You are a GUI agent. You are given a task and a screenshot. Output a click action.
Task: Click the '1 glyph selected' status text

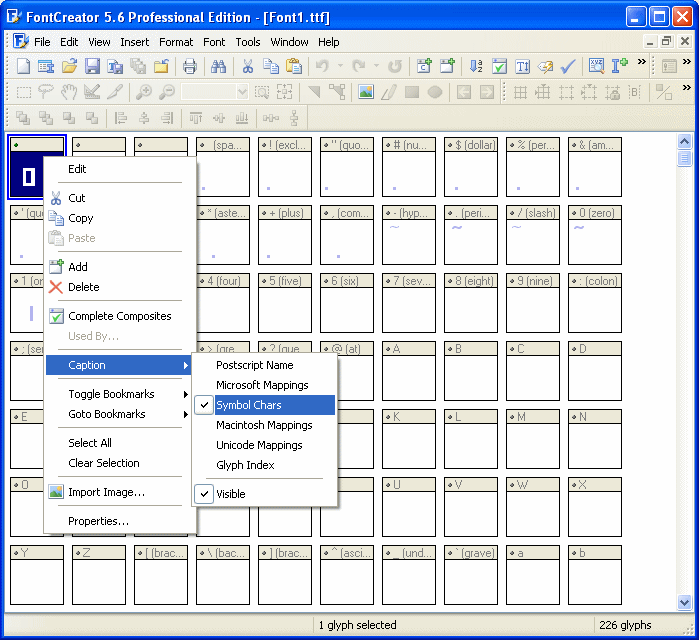click(x=358, y=625)
